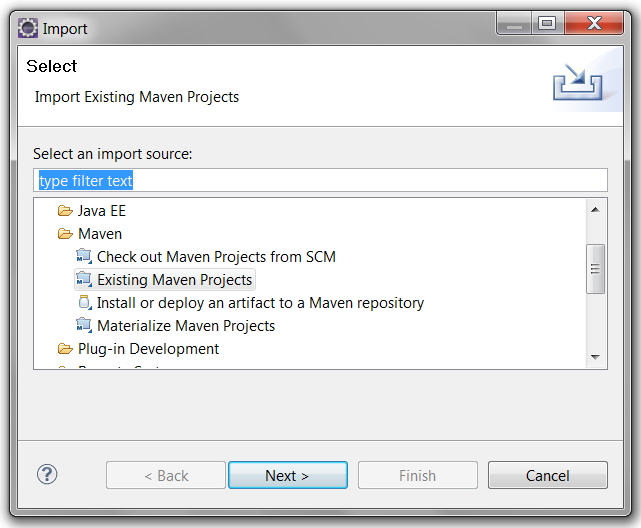641x528 pixels.
Task: Click the Java EE folder icon
Action: click(x=65, y=211)
